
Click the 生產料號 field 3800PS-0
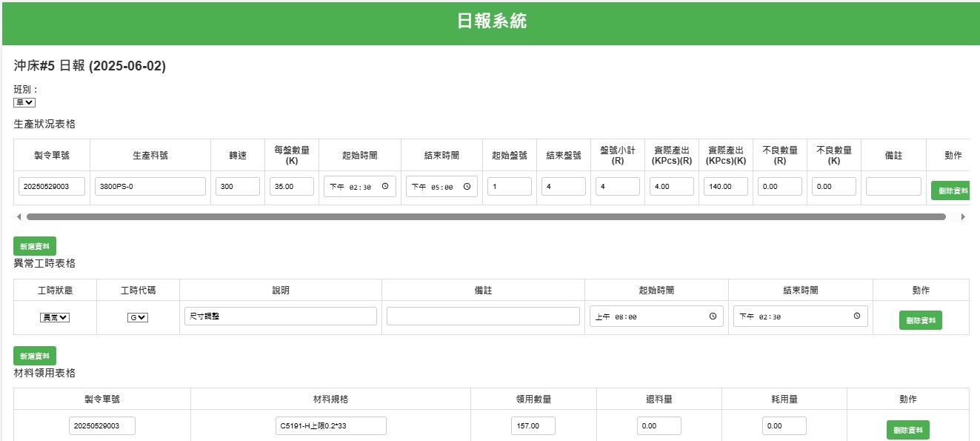coord(150,187)
